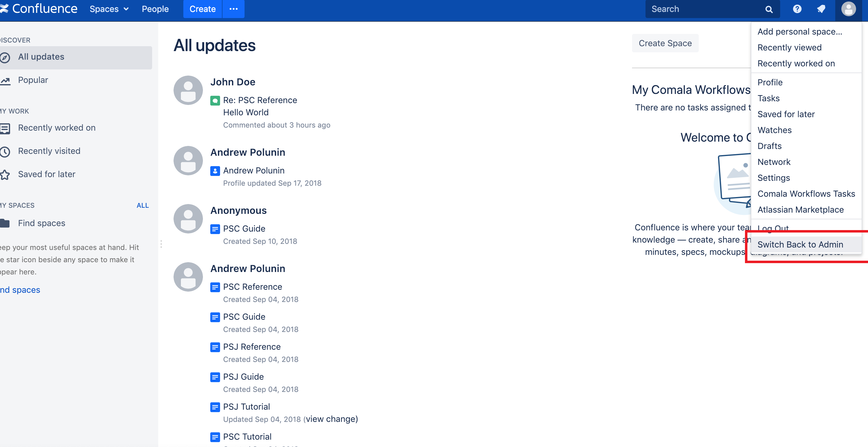Viewport: 868px width, 447px height.
Task: Click the Create button
Action: (x=203, y=9)
